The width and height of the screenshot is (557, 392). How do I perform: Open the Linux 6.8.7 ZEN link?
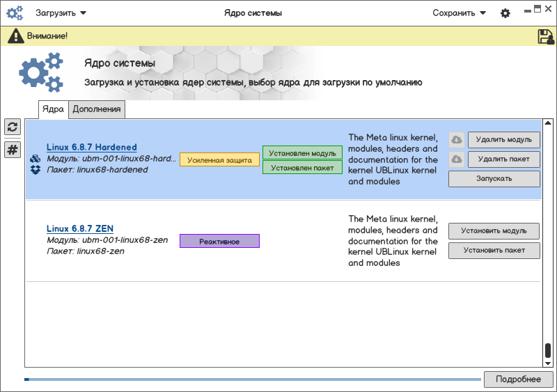(x=79, y=228)
